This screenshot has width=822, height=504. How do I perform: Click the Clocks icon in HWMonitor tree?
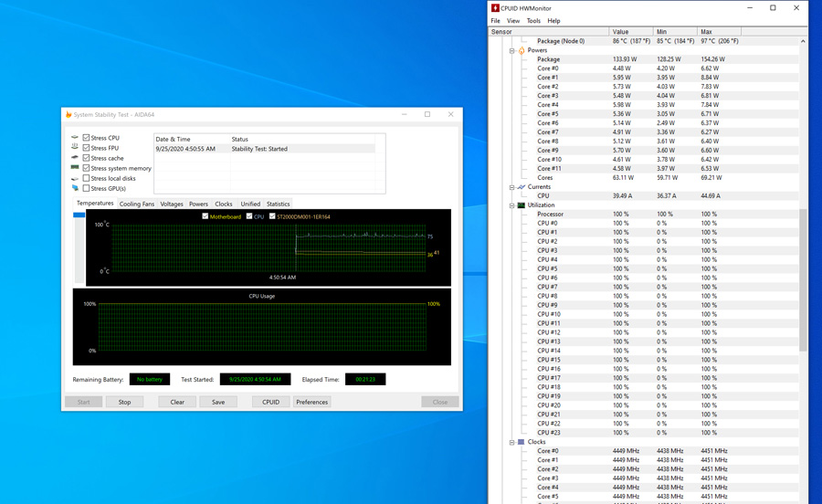(522, 442)
